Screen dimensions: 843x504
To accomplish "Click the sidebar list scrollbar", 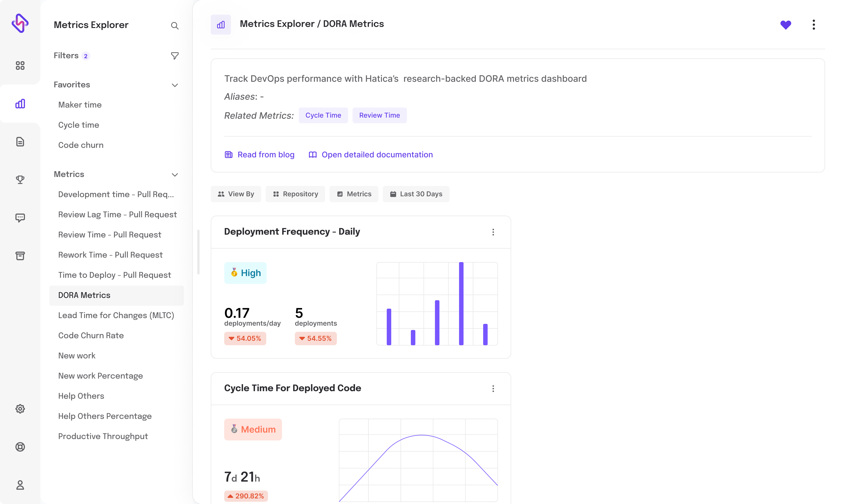I will click(198, 252).
